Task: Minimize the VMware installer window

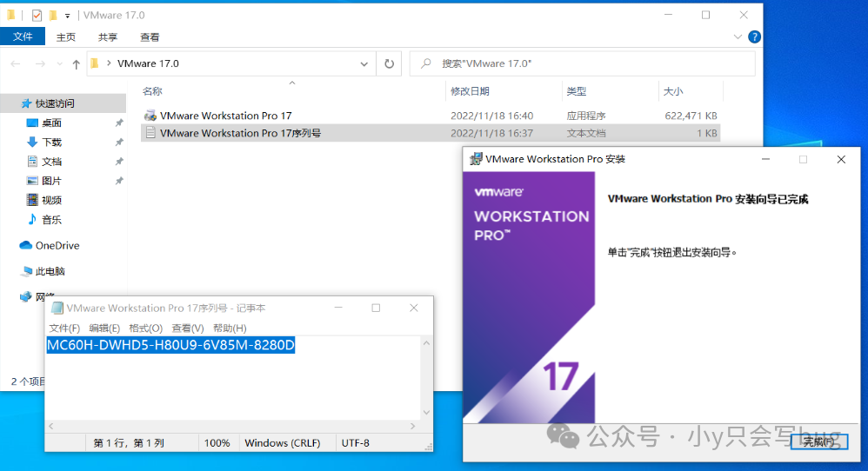Action: (x=765, y=159)
